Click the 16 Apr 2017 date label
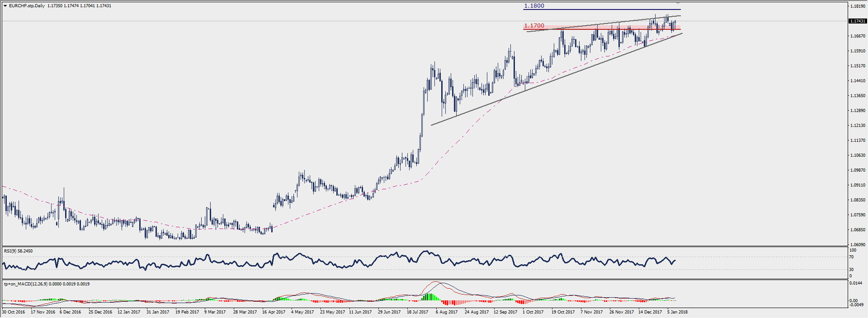Viewport: 868px width, 318px height. pyautogui.click(x=274, y=312)
